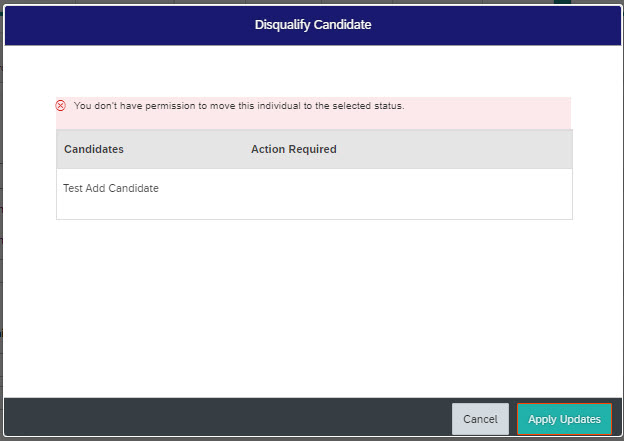
Task: Cancel the Disqualify Candidate dialog
Action: [x=480, y=419]
